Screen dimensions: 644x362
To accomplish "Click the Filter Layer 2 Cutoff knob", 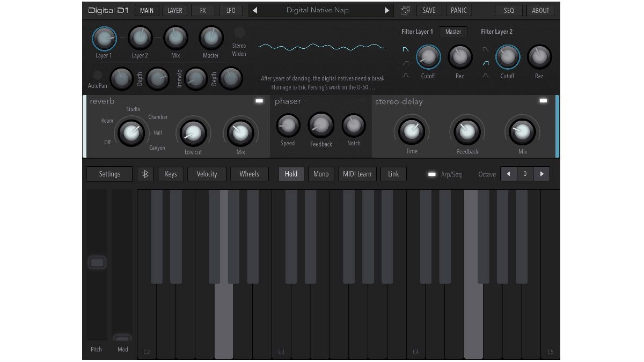I will point(507,57).
